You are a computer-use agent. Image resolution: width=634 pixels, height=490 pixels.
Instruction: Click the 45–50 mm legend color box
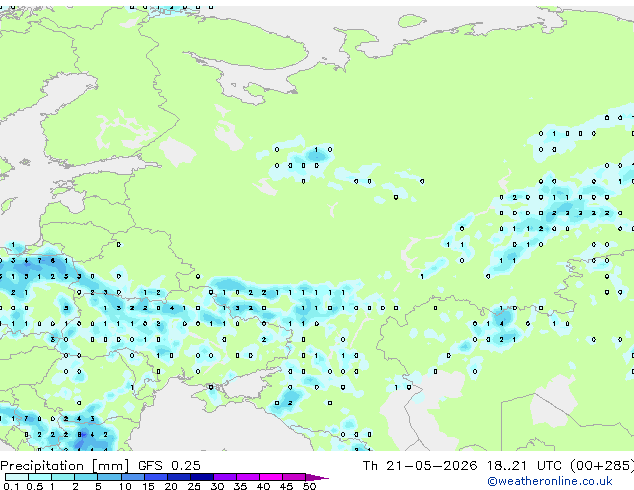[294, 477]
